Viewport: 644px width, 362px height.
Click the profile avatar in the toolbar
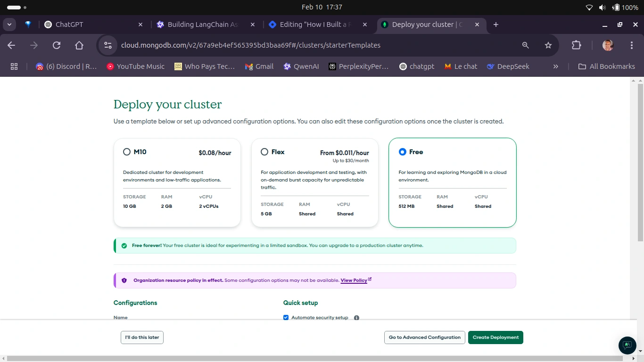coord(607,45)
